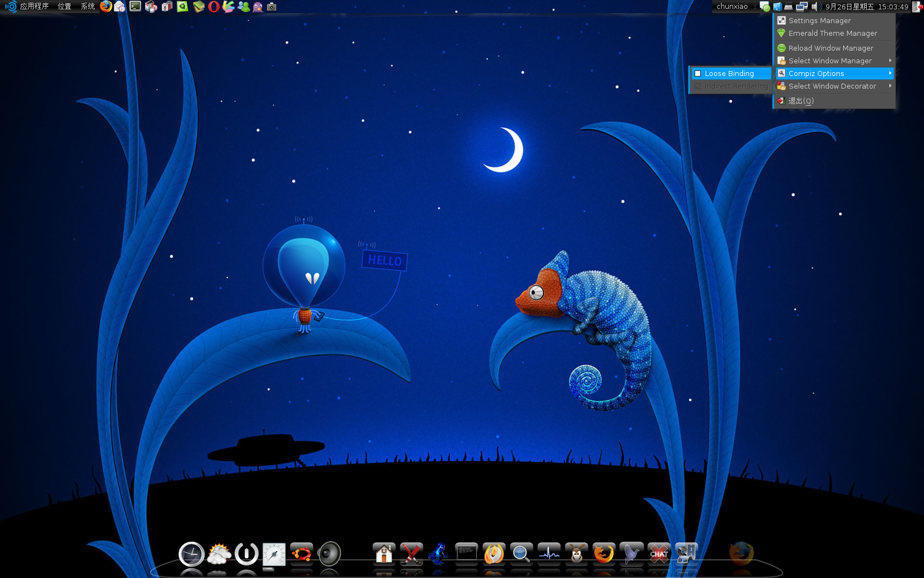Viewport: 924px width, 578px height.
Task: Click the chat bubble tray icon with green dot
Action: click(765, 7)
